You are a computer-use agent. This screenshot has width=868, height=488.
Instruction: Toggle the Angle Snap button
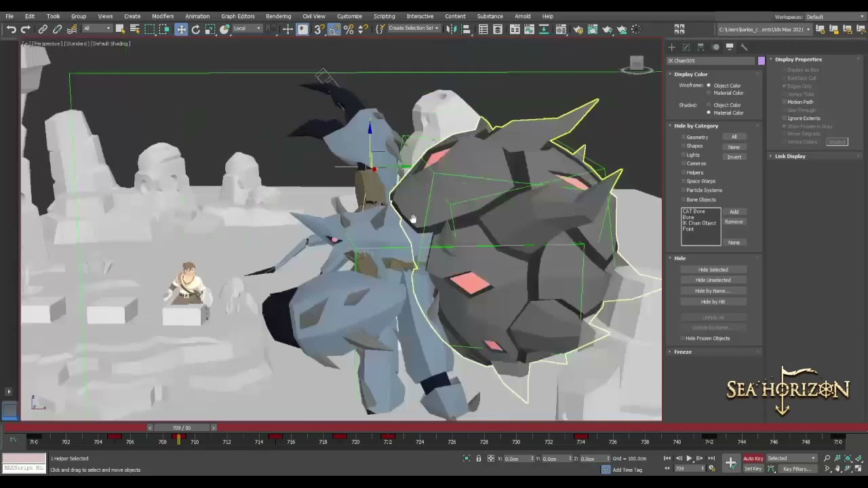point(334,29)
